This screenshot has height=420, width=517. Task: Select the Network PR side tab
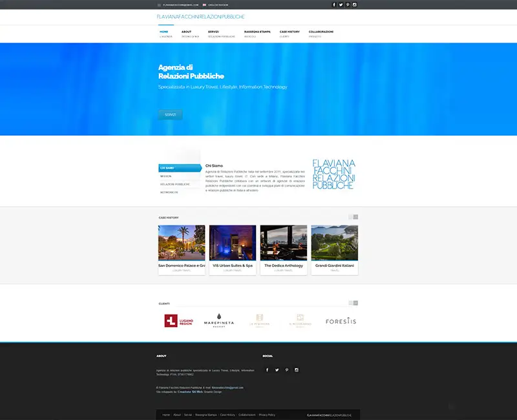click(x=180, y=192)
